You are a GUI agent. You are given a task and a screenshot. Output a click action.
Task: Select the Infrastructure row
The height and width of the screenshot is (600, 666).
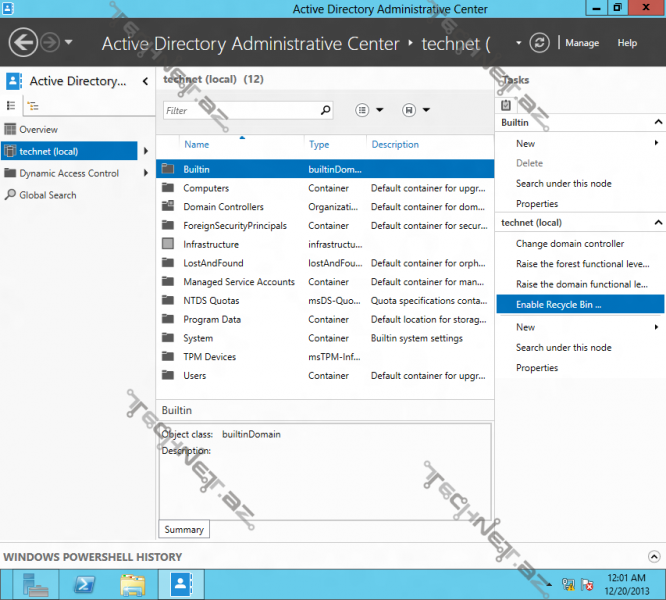pos(325,244)
